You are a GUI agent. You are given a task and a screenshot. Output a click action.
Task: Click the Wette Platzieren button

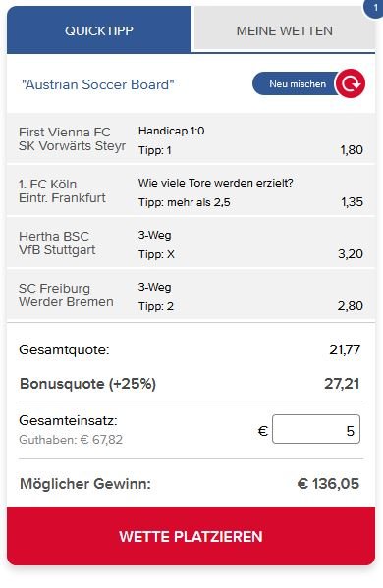pos(191,536)
